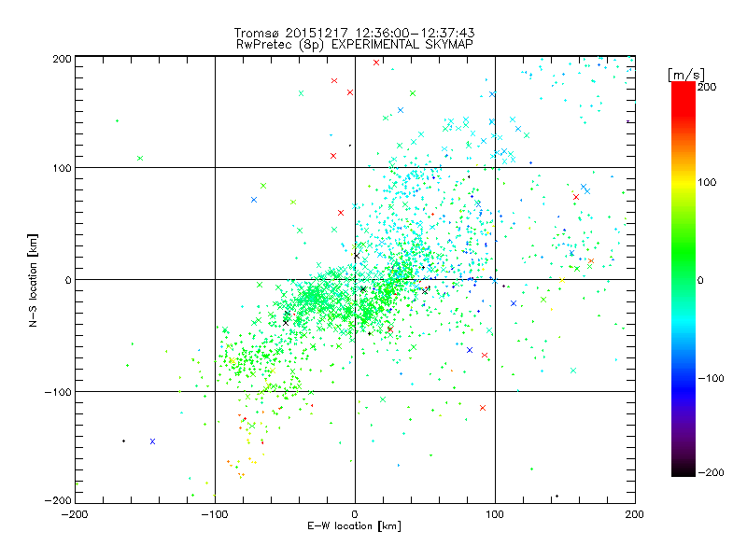Click the 'N-S location [km]' axis label
Screen dimensions: 747x560
tap(33, 280)
